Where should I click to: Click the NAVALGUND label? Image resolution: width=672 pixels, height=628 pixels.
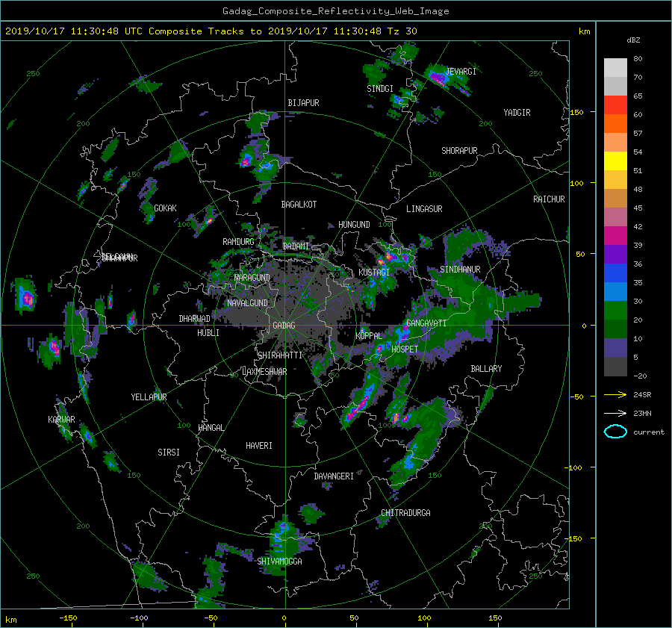coord(247,303)
